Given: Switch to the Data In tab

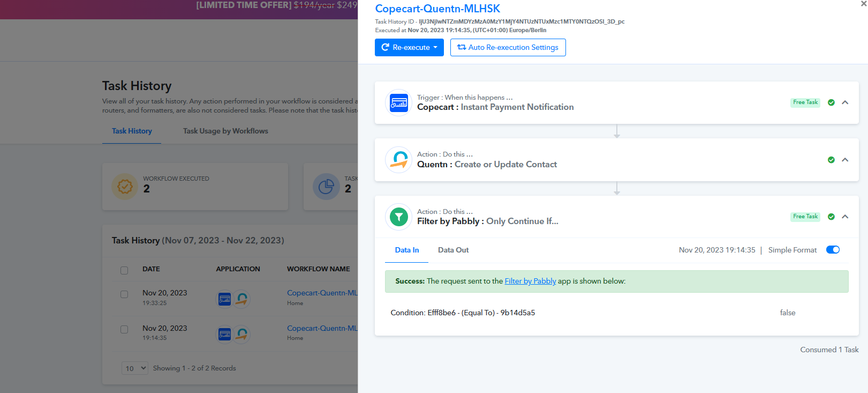Looking at the screenshot, I should (407, 250).
